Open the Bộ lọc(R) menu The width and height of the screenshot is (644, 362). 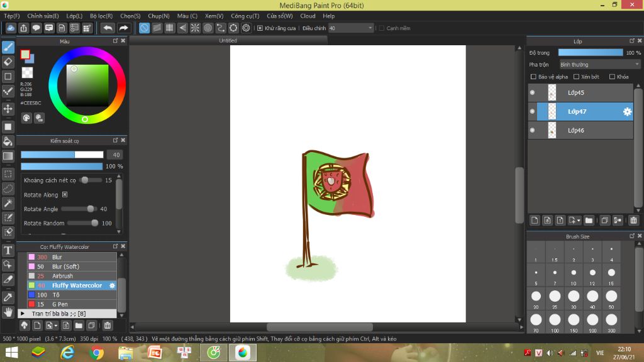[101, 16]
